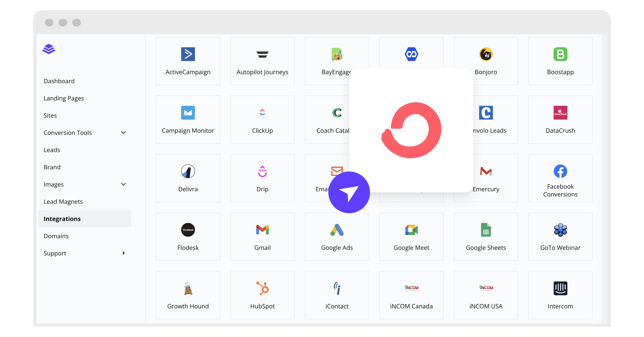The height and width of the screenshot is (337, 644).
Task: Select the Integrations sidebar item
Action: 85,219
